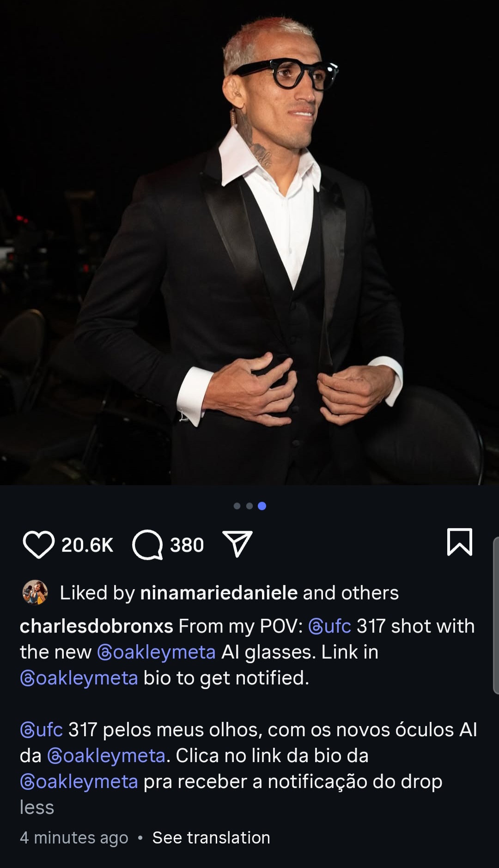Save post with bookmark icon
The height and width of the screenshot is (868, 499).
click(460, 542)
